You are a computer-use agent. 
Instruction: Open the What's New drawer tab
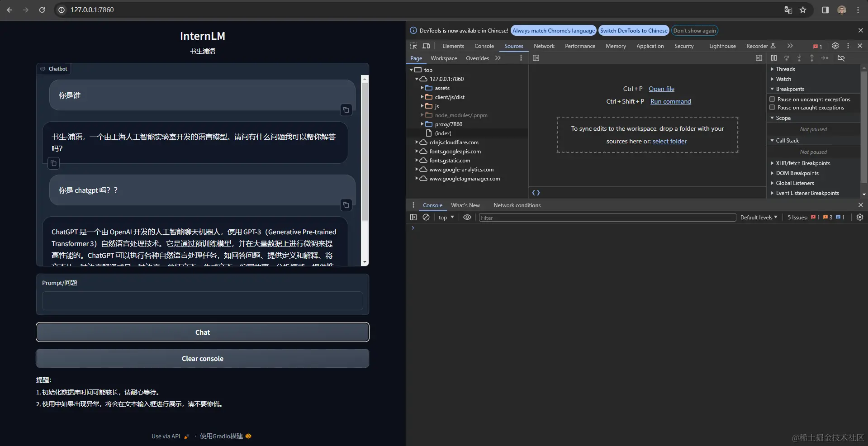[x=465, y=205]
